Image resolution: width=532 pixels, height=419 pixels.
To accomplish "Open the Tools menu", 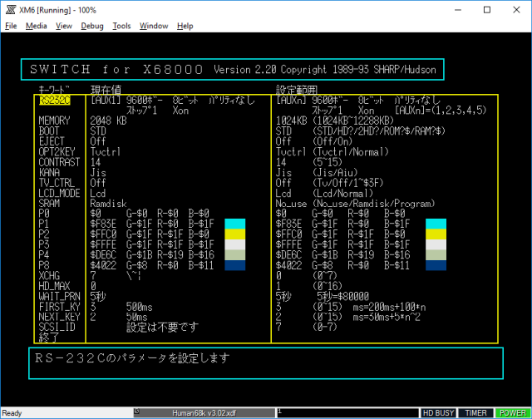I will tap(121, 26).
